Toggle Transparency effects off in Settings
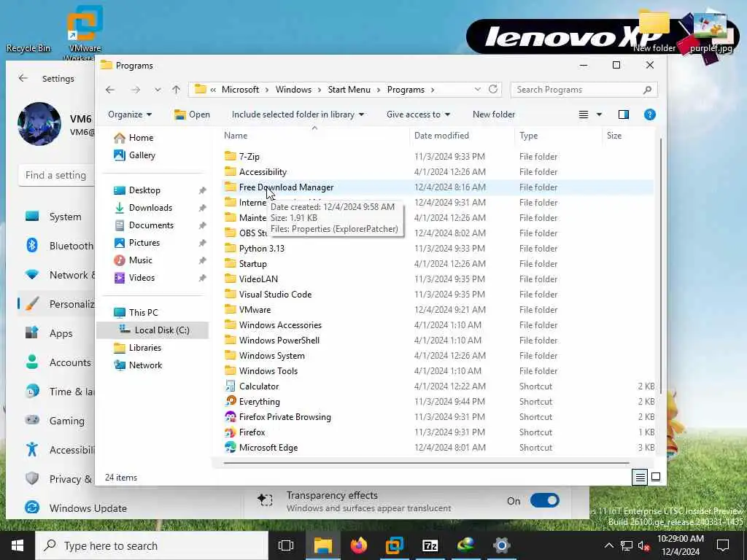Image resolution: width=747 pixels, height=560 pixels. click(x=544, y=500)
